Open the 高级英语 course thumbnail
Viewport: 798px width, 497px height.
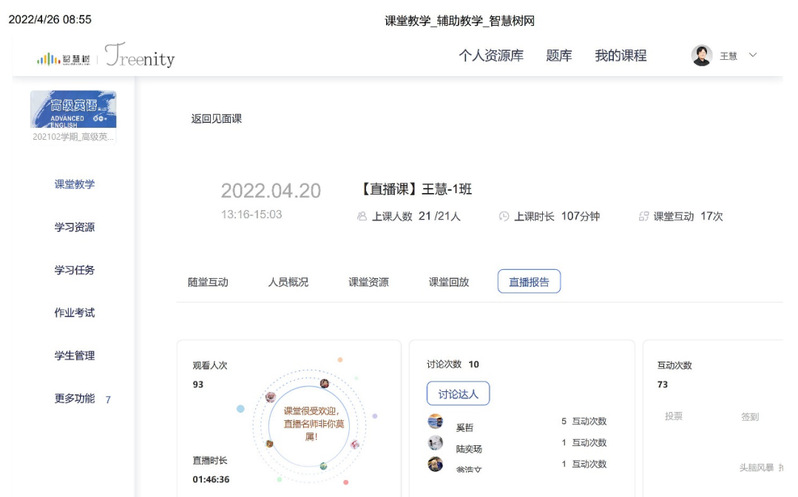(x=73, y=109)
